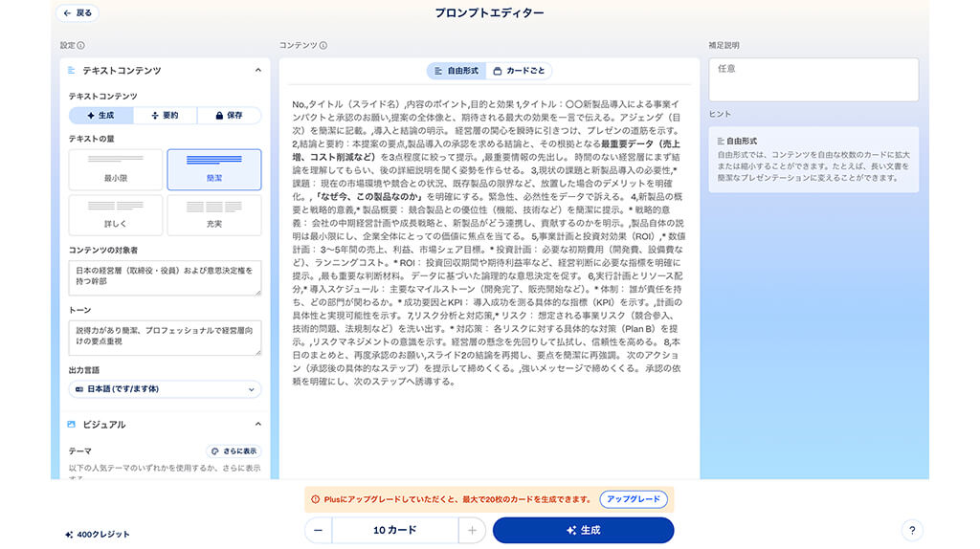Click the 400クレジット credits indicator

98,535
